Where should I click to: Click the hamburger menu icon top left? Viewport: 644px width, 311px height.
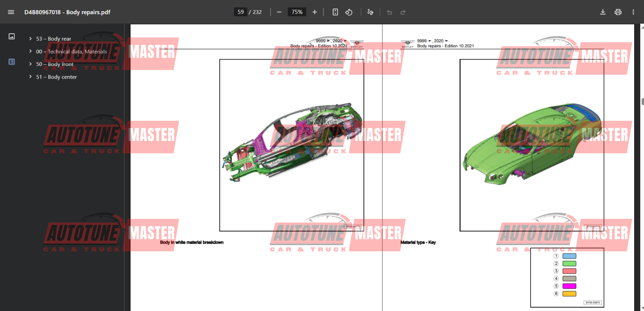[x=11, y=12]
